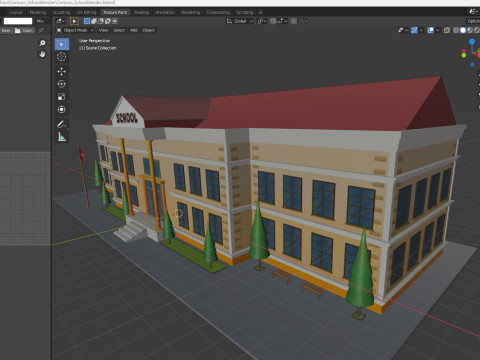Select the Annotate pencil tool
The image size is (480, 360).
pos(62,124)
